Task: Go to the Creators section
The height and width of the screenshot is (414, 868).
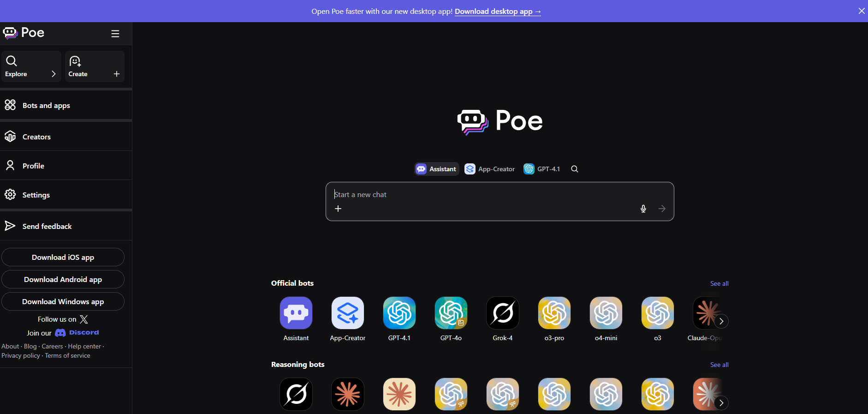Action: click(x=66, y=137)
